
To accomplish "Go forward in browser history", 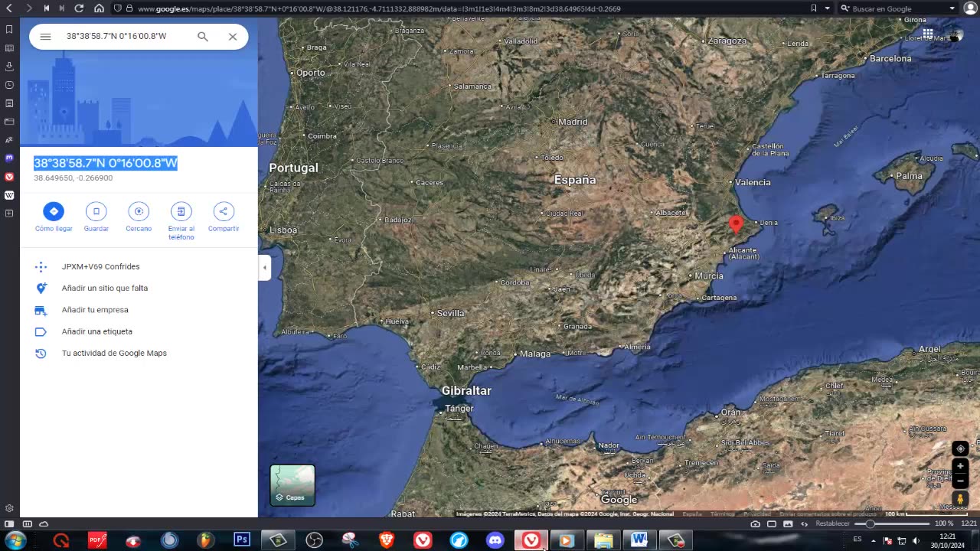I will pyautogui.click(x=28, y=8).
